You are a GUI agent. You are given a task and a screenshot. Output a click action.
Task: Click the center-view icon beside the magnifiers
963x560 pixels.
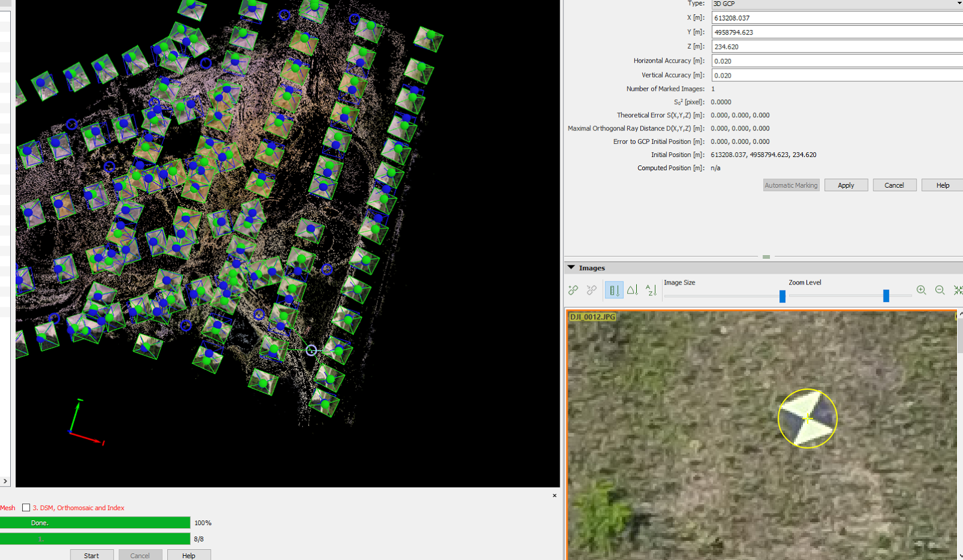point(958,290)
